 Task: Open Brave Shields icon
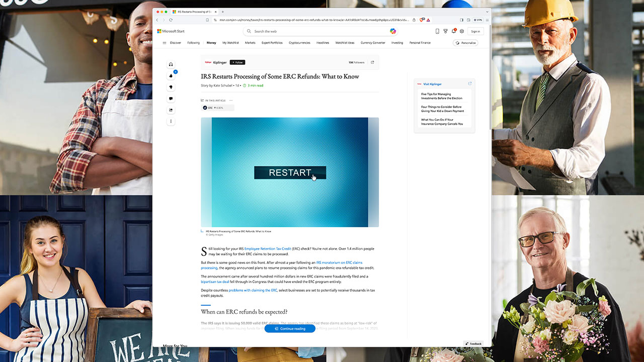point(422,20)
